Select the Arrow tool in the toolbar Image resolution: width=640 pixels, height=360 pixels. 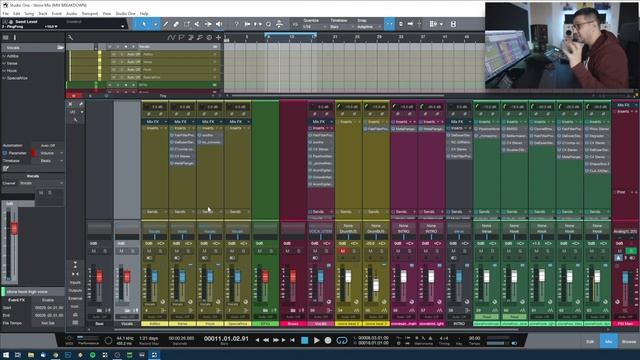pyautogui.click(x=144, y=24)
